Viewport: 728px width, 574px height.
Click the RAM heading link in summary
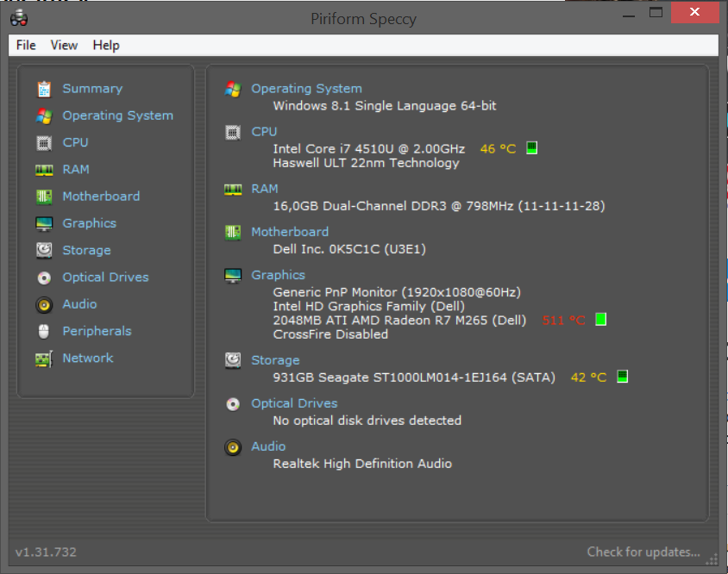click(x=265, y=189)
